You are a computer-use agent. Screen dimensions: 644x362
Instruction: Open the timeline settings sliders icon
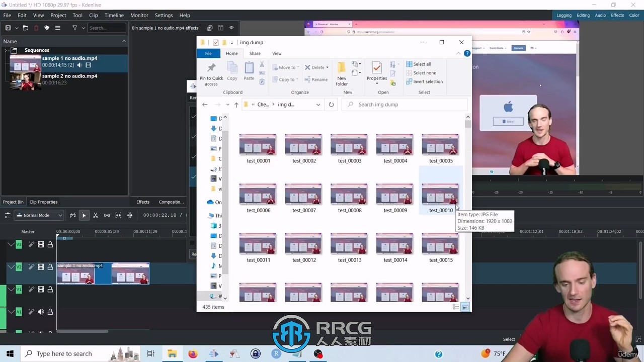(8, 215)
